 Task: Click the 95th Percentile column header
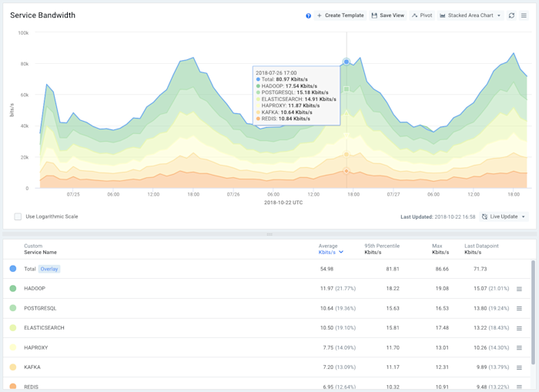point(382,250)
